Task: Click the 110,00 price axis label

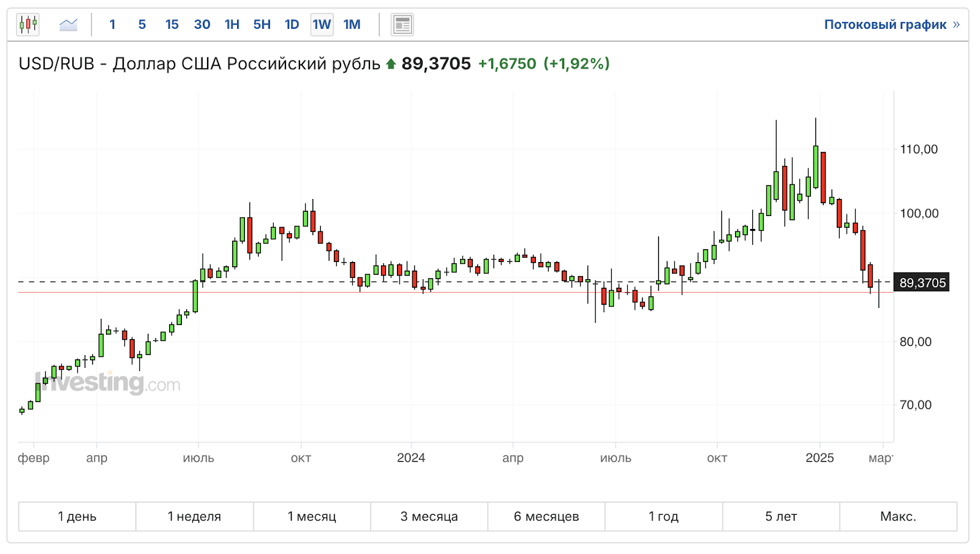Action: (x=919, y=149)
